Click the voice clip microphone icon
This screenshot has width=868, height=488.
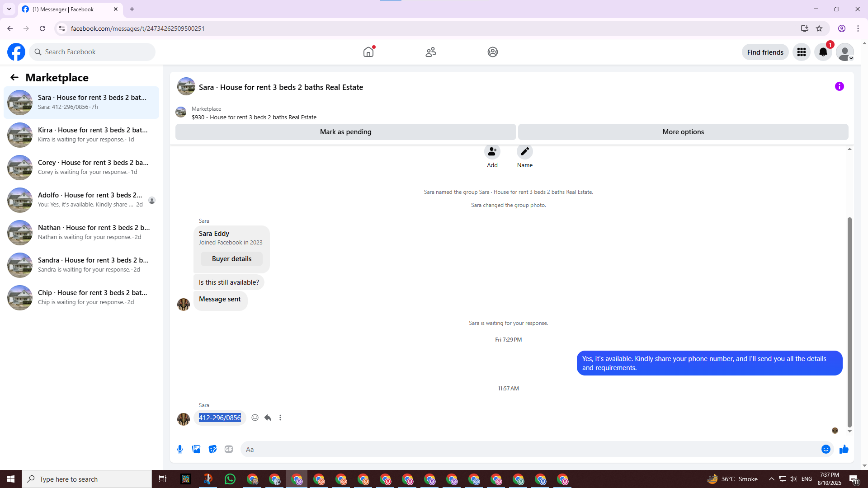[x=180, y=449]
